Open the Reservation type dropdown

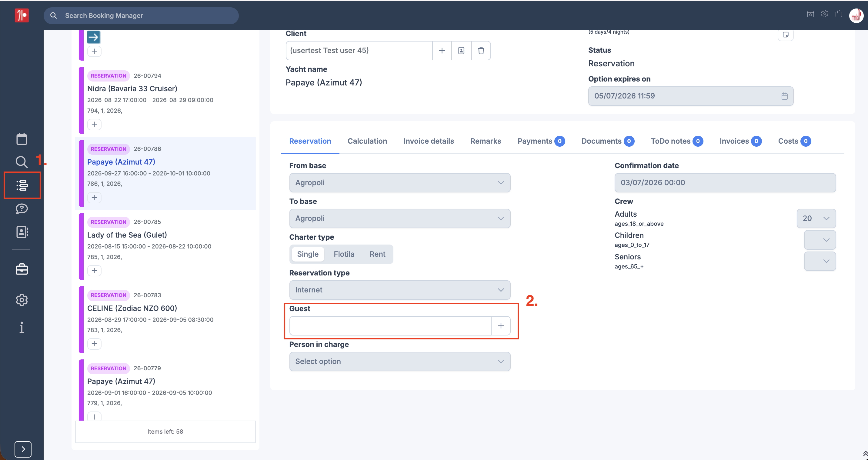(400, 290)
